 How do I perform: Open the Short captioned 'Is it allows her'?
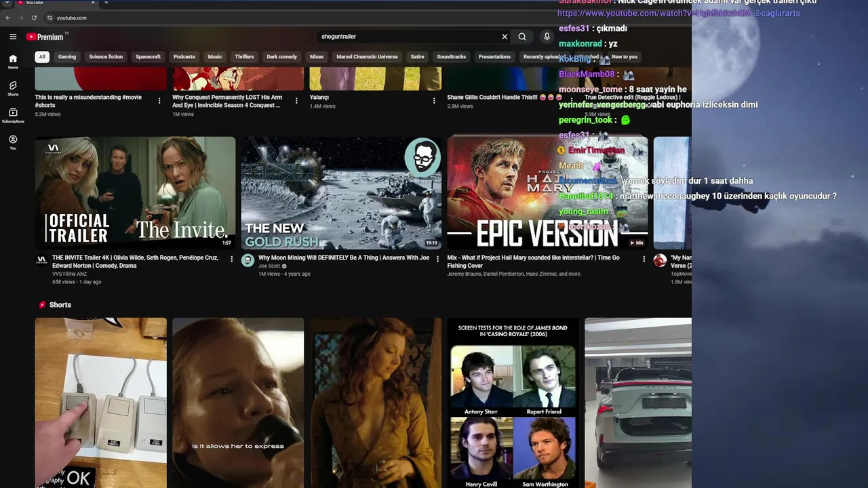(x=238, y=403)
